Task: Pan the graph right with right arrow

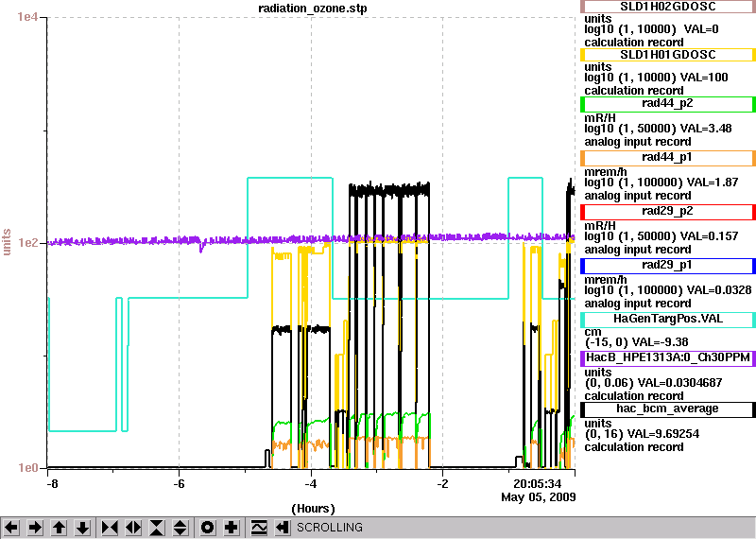Action: 35,528
